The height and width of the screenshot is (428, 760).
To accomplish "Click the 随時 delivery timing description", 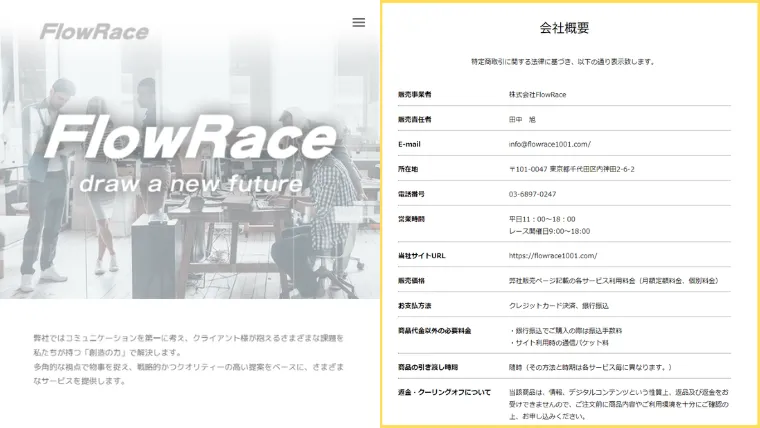I will (x=590, y=367).
